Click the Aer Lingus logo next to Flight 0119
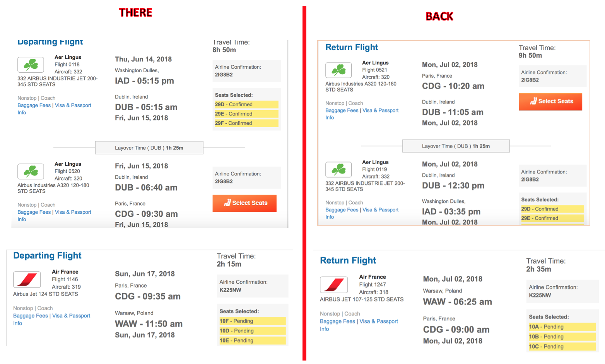This screenshot has height=364, width=605. coord(338,169)
